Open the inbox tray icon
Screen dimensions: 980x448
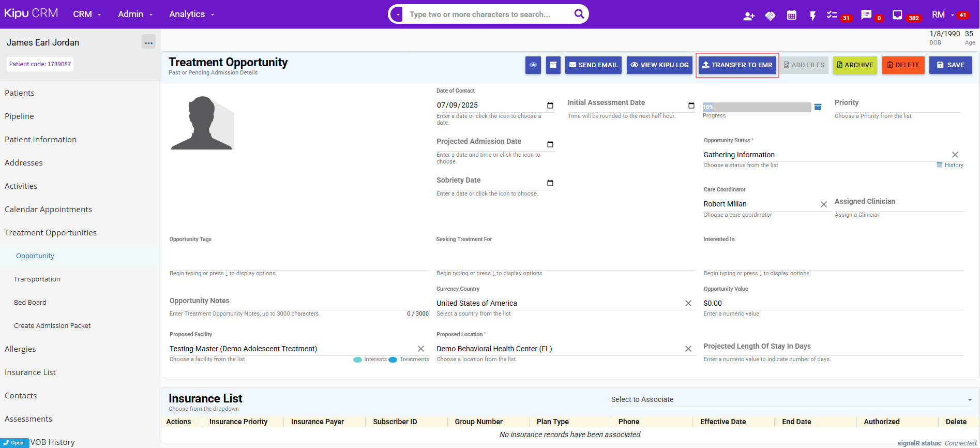(897, 15)
